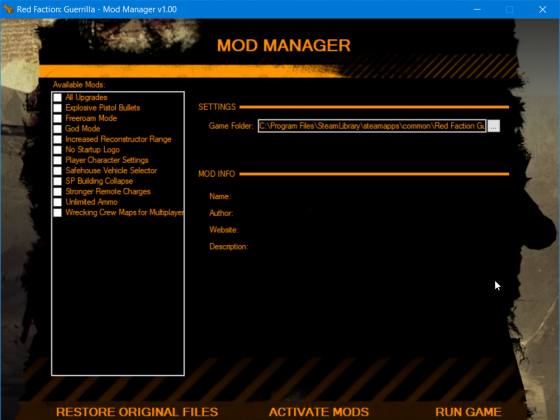Click the 'Game Folder:' label
The height and width of the screenshot is (420, 560).
(231, 126)
